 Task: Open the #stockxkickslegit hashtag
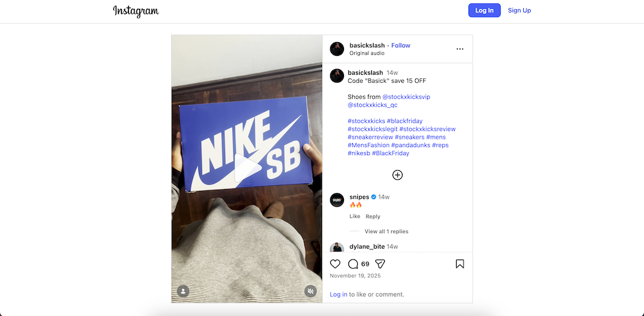[372, 129]
